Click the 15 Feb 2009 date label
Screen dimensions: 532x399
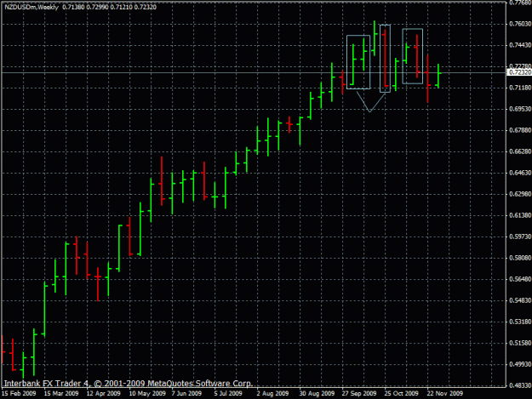[19, 393]
